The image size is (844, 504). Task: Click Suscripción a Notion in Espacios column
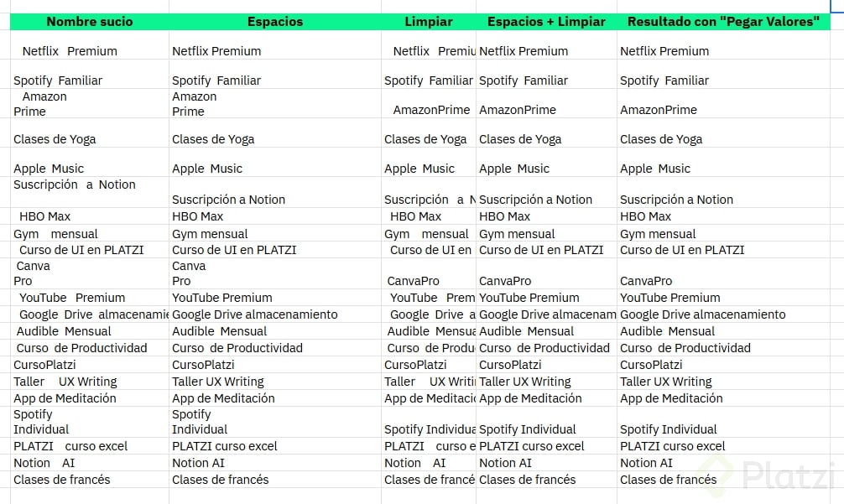click(x=228, y=200)
